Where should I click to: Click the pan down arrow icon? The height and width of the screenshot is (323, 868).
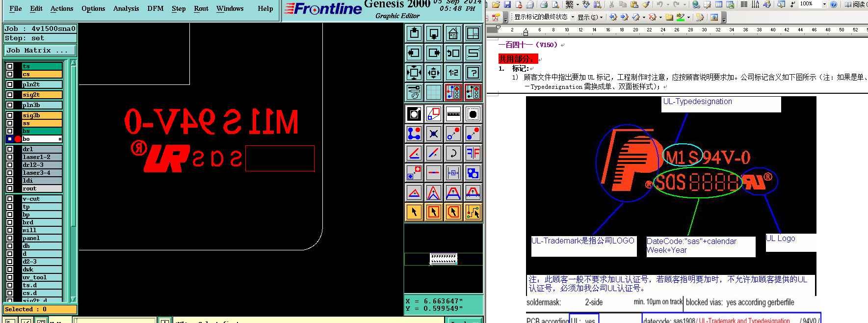tap(434, 33)
